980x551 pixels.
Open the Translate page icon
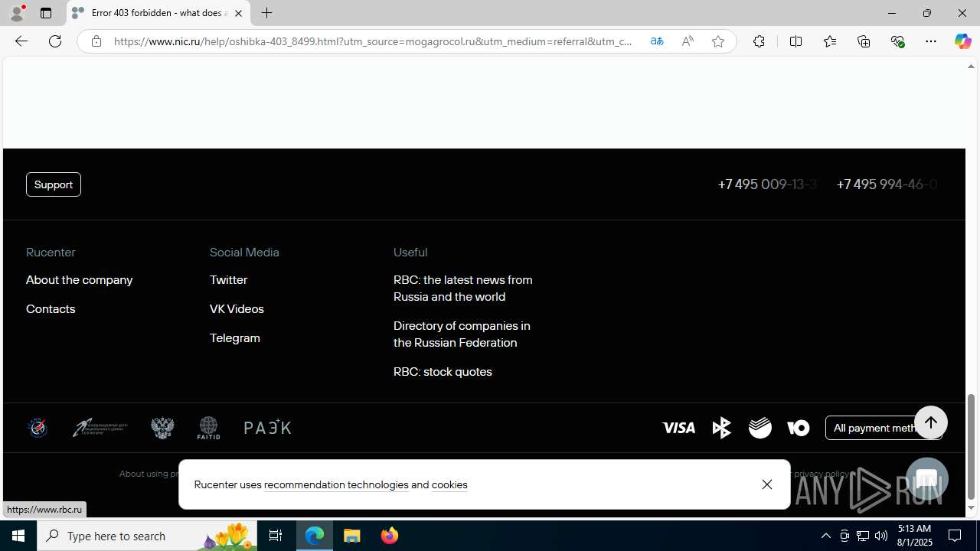pos(656,41)
